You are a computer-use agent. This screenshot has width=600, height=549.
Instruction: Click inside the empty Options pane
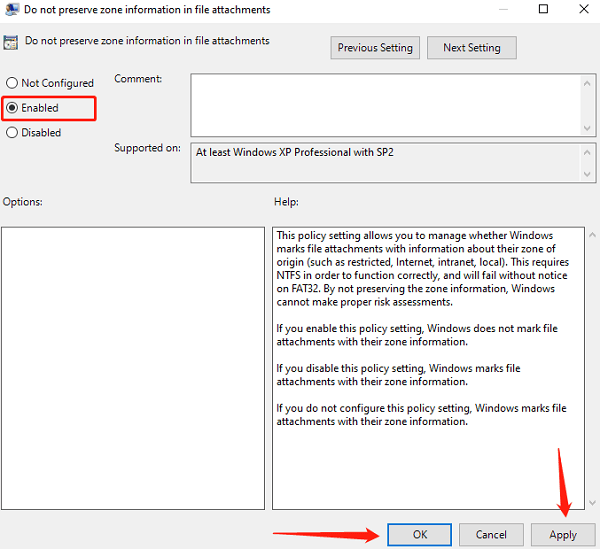coord(133,368)
